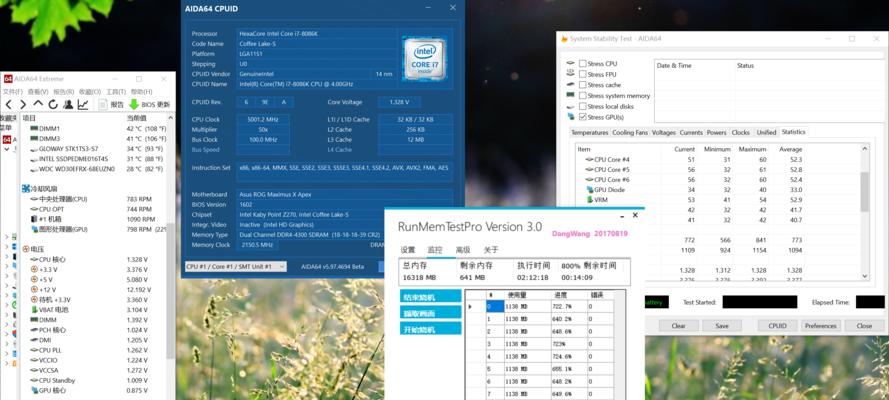Click the VBAT 电池 battery icon

coord(35,309)
